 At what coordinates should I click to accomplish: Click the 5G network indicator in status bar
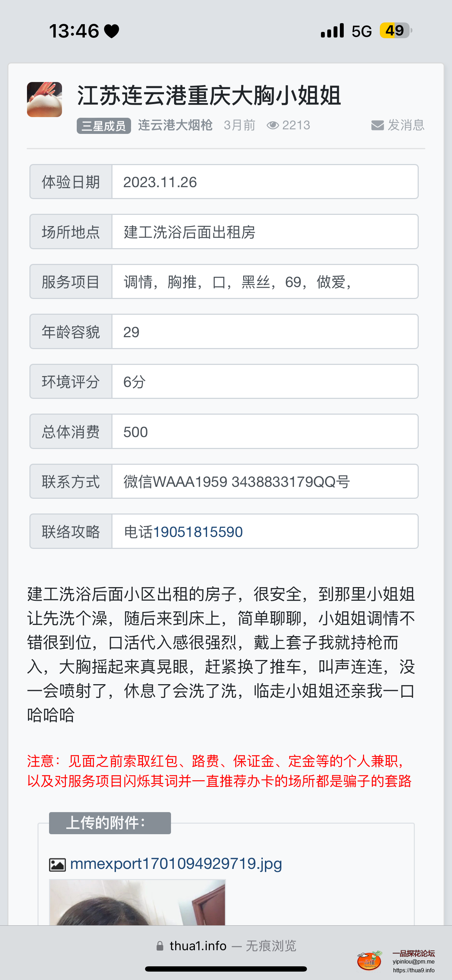[361, 30]
